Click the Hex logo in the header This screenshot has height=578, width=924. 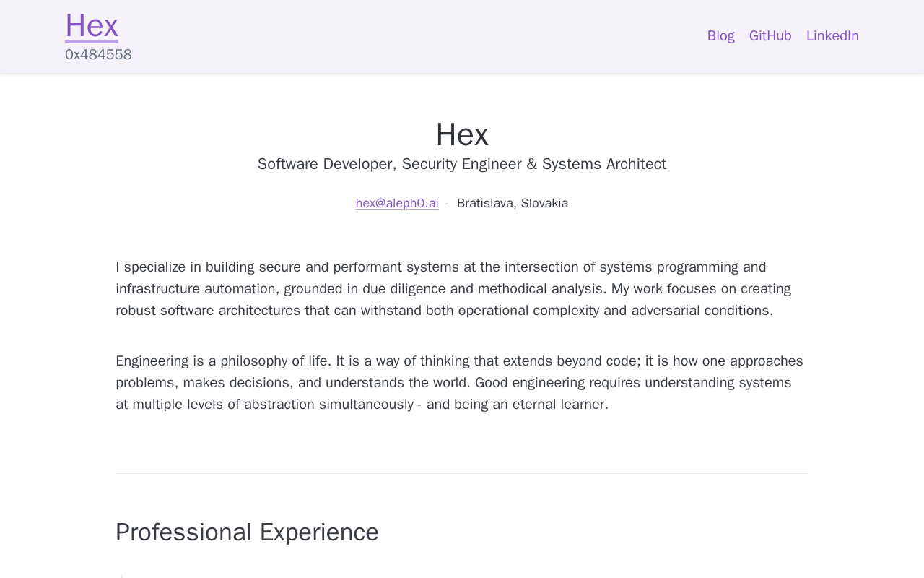(x=92, y=27)
